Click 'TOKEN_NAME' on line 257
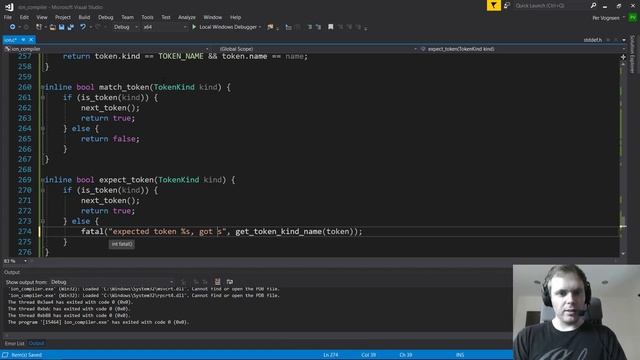This screenshot has width=640, height=360. (x=181, y=56)
